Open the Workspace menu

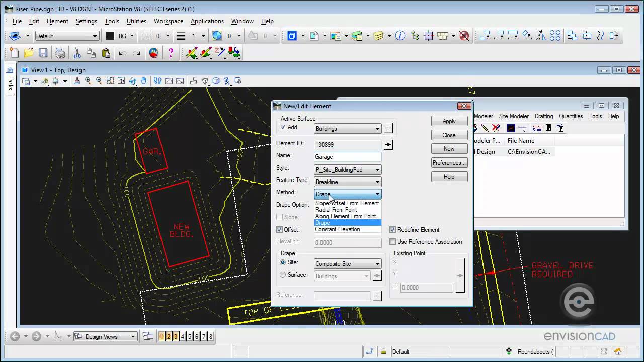tap(169, 21)
